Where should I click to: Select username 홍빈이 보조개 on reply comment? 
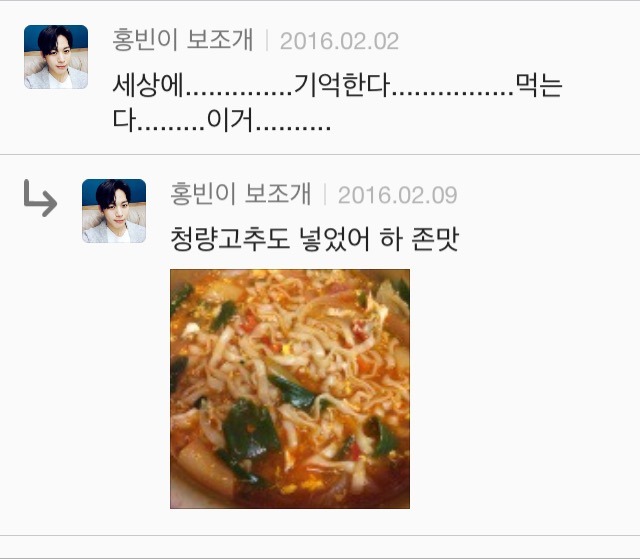(x=241, y=194)
